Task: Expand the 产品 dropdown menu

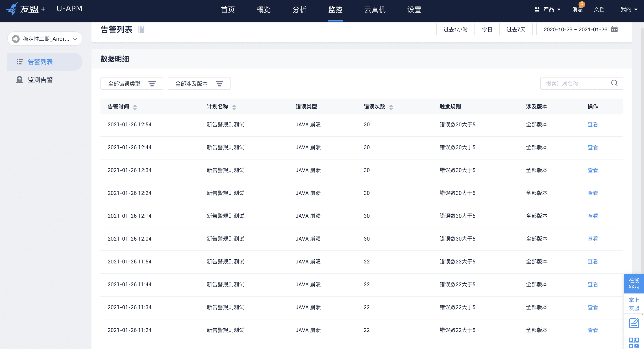Action: click(548, 9)
